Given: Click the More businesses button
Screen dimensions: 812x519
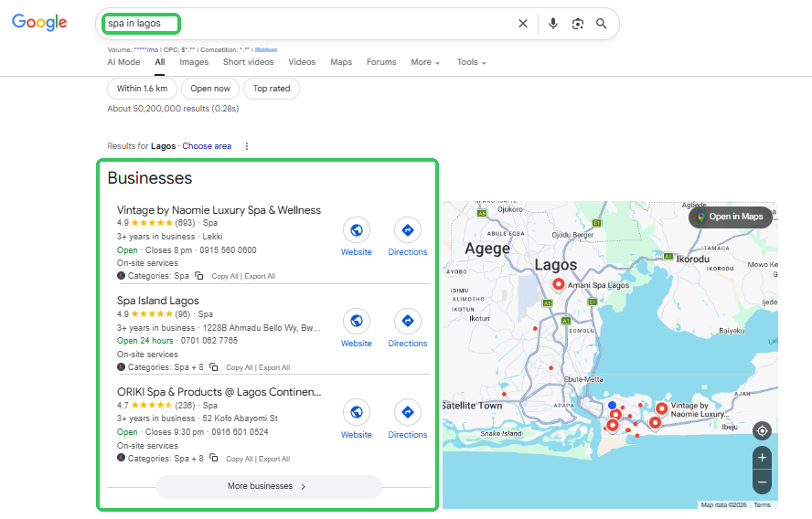Looking at the screenshot, I should (x=267, y=486).
